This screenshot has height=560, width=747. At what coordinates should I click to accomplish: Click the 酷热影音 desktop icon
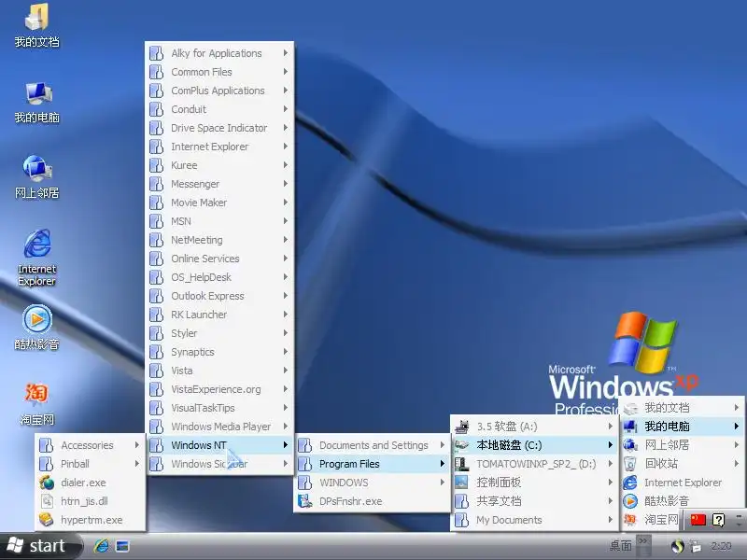tap(36, 328)
